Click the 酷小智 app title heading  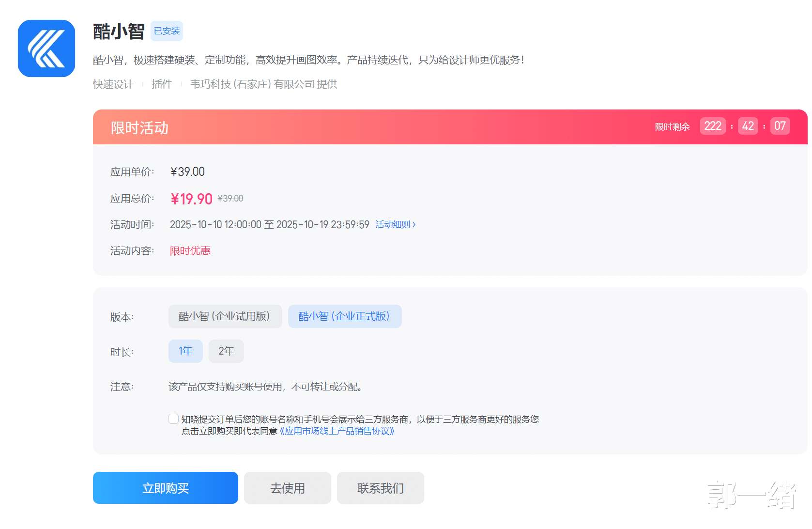[119, 31]
